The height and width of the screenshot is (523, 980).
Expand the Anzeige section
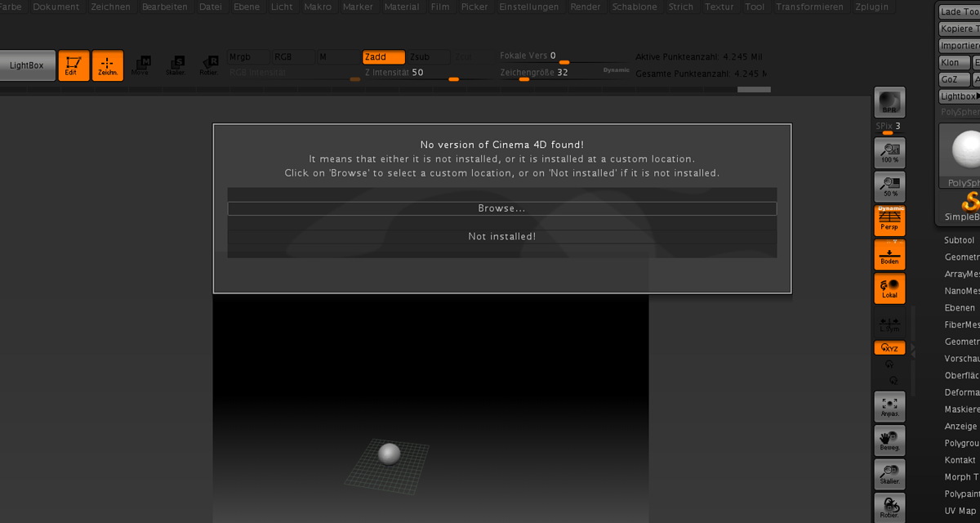pyautogui.click(x=961, y=427)
